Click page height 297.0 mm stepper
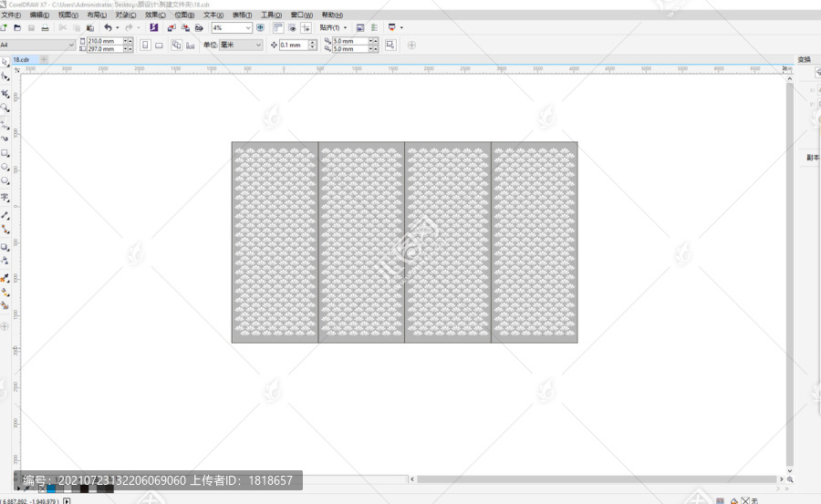 tap(129, 48)
